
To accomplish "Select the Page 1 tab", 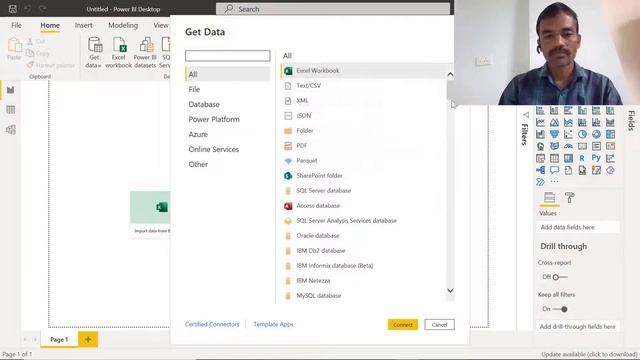I will [59, 339].
